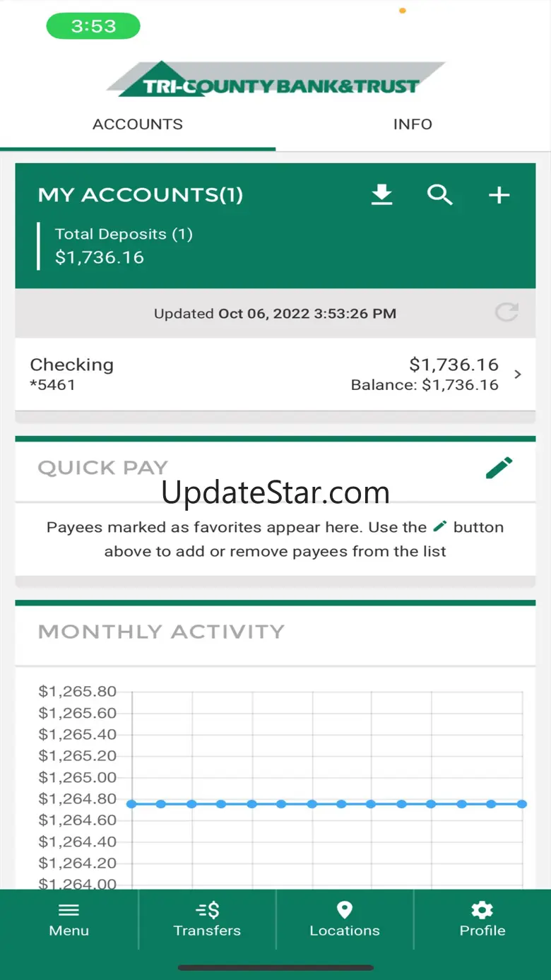Select the ACCOUNTS tab

tap(138, 124)
